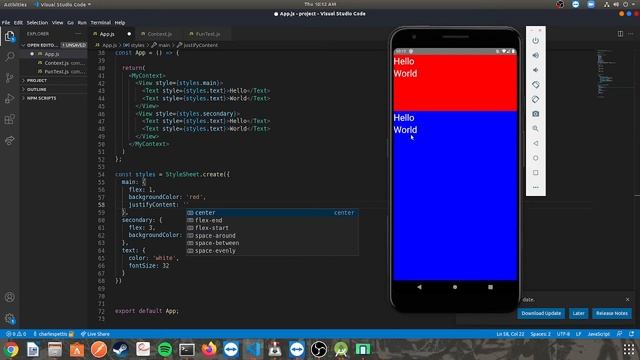This screenshot has height=360, width=640.
Task: Open the Run and Debug view
Action: (10, 98)
